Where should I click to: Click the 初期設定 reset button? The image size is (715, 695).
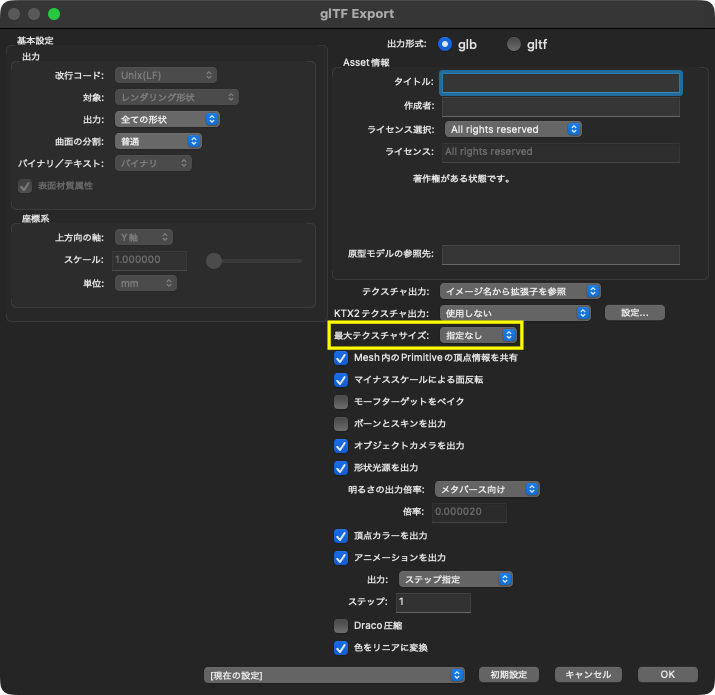[x=509, y=675]
